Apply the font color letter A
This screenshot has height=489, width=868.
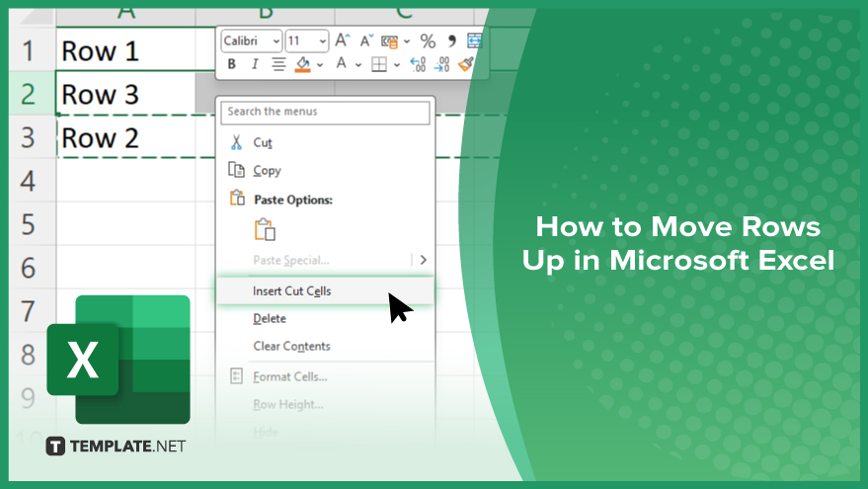click(x=342, y=63)
